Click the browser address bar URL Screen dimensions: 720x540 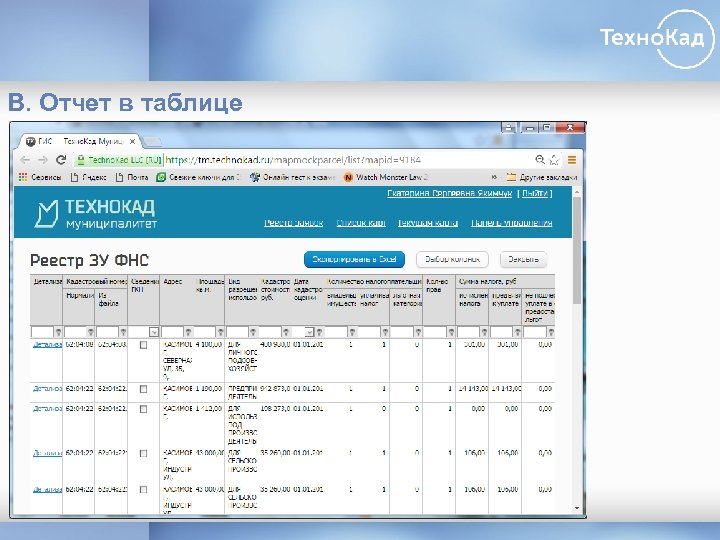[x=293, y=160]
